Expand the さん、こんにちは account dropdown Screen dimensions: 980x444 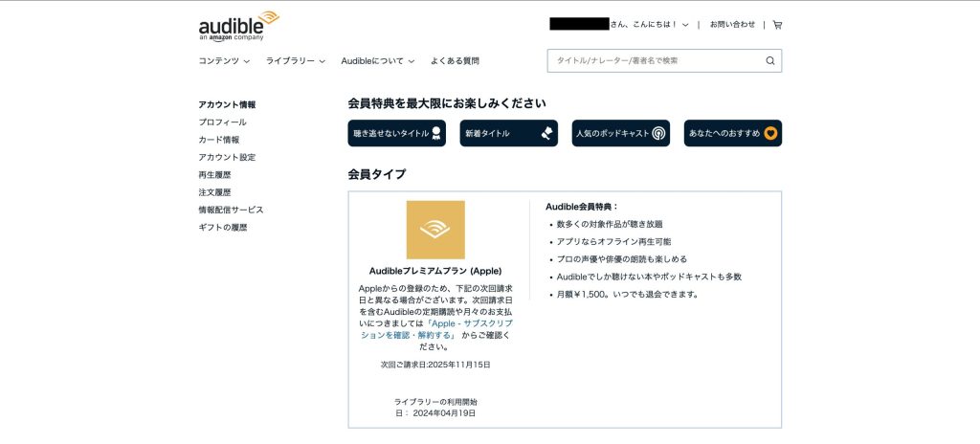coord(650,25)
